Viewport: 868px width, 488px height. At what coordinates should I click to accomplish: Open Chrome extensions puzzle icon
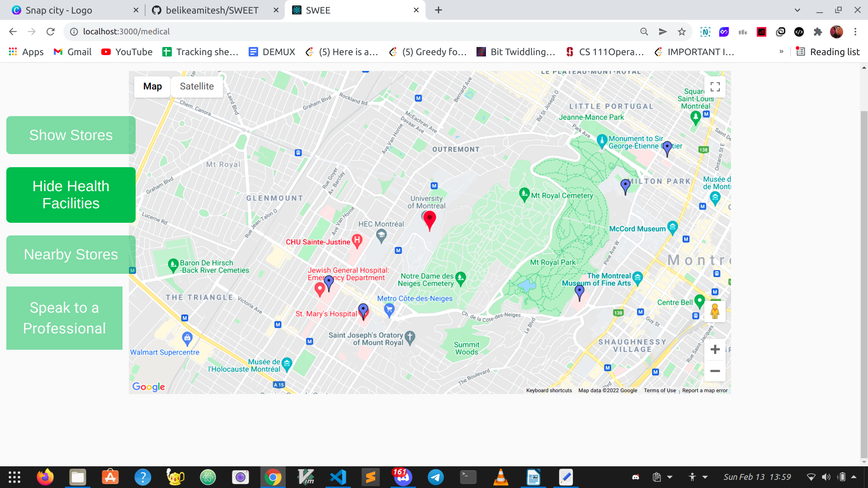817,32
